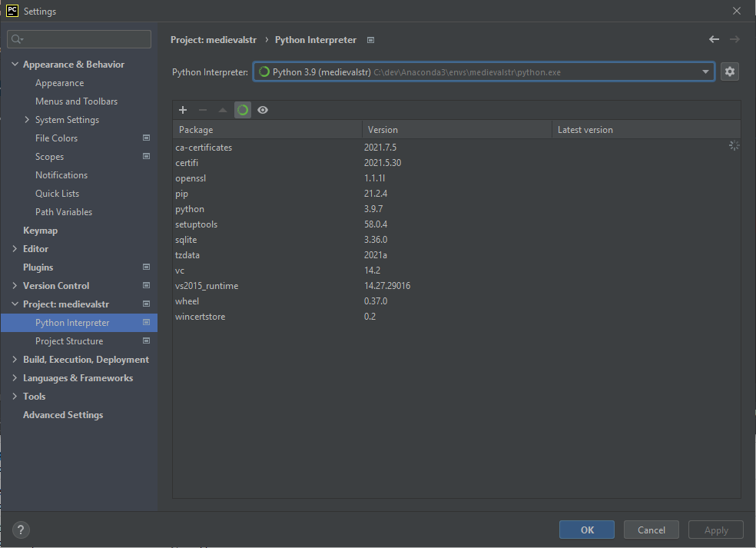
Task: Click project icon next to Project Structure
Action: tap(146, 340)
